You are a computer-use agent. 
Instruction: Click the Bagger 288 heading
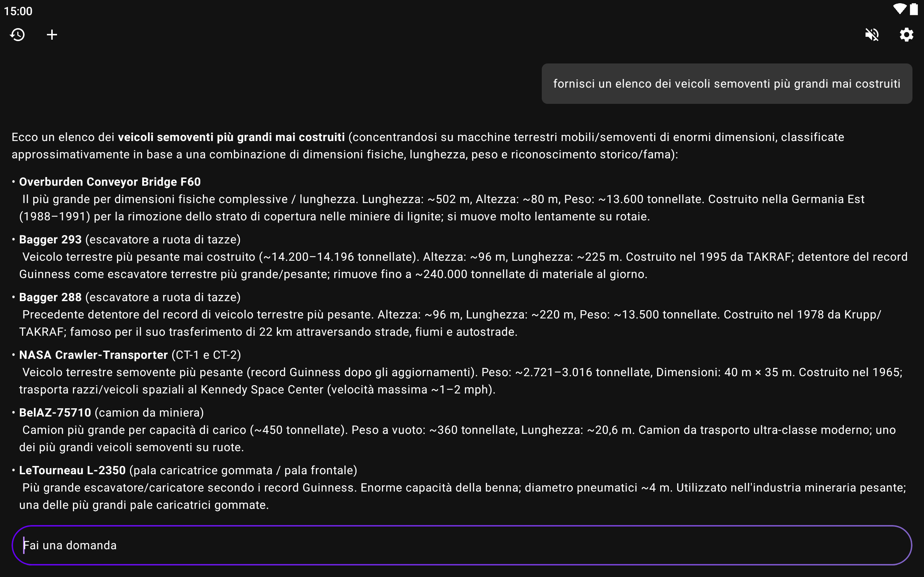51,297
